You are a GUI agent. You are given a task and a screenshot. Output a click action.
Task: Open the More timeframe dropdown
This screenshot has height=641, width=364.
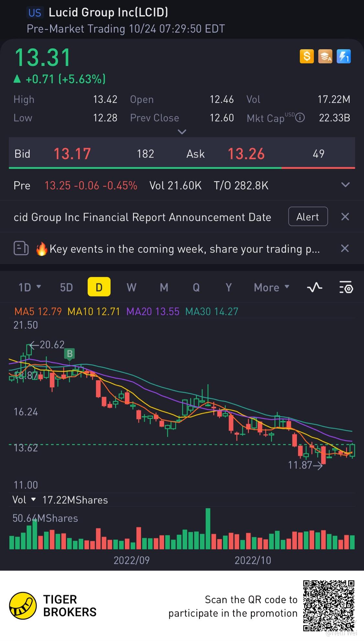pyautogui.click(x=271, y=287)
